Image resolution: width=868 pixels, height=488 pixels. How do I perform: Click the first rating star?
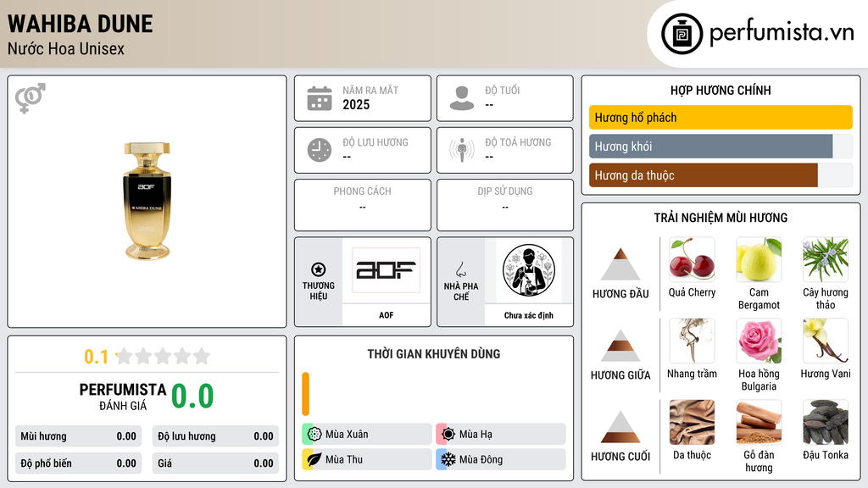coord(125,356)
